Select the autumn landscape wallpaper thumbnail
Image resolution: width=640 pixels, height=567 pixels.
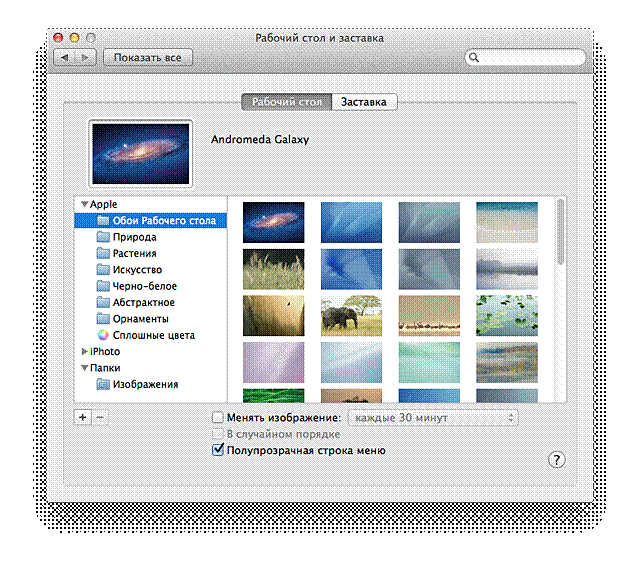click(507, 362)
